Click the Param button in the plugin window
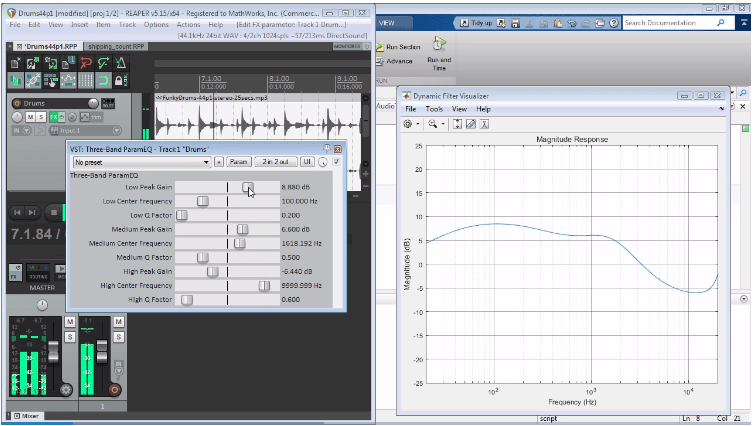Screen dimensions: 755x426 238,160
